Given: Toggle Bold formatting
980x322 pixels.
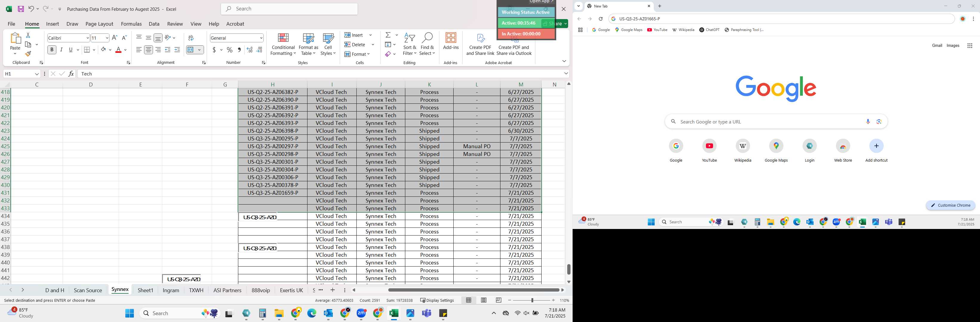Looking at the screenshot, I should click(52, 50).
